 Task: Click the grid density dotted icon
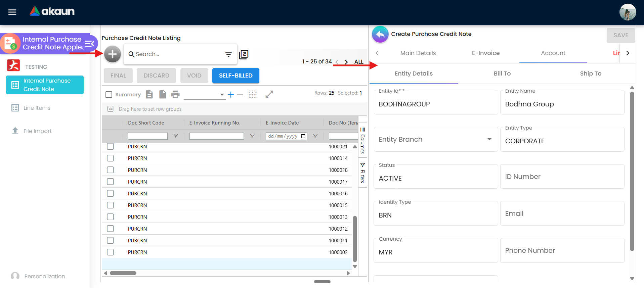253,94
